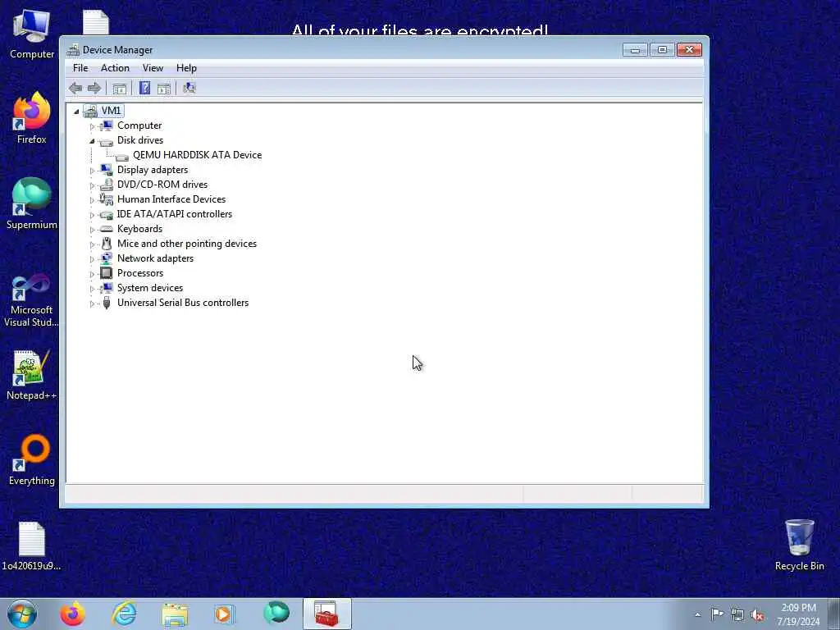Image resolution: width=840 pixels, height=630 pixels.
Task: Open the View menu
Action: 153,68
